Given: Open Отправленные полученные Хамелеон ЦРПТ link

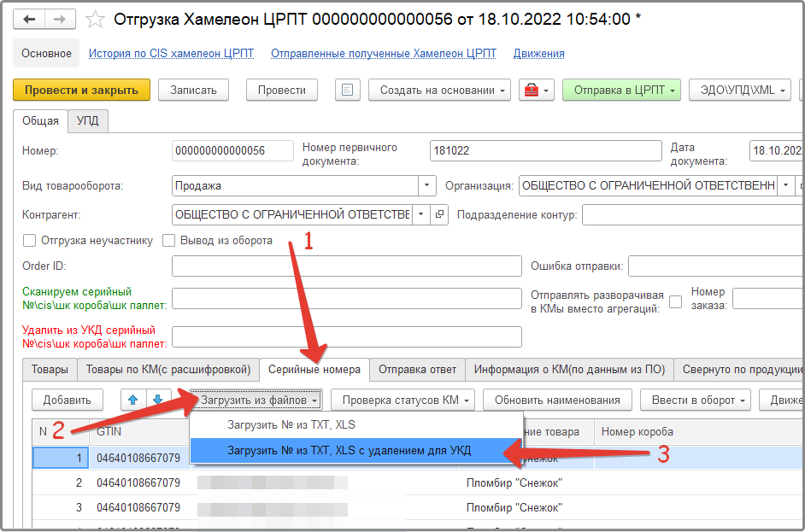Looking at the screenshot, I should (x=384, y=53).
